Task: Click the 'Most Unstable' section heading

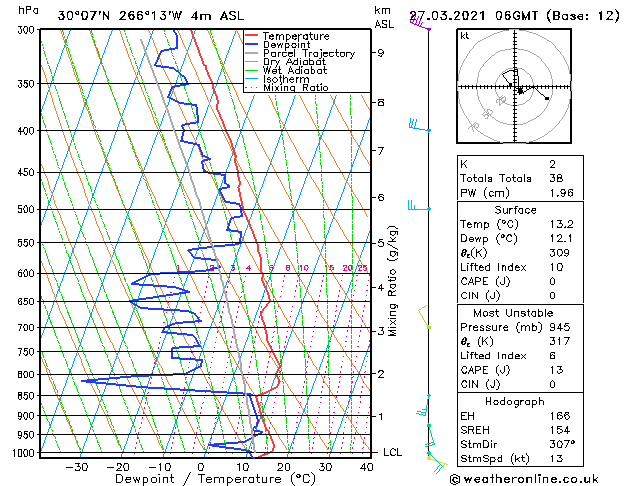Action: click(513, 313)
